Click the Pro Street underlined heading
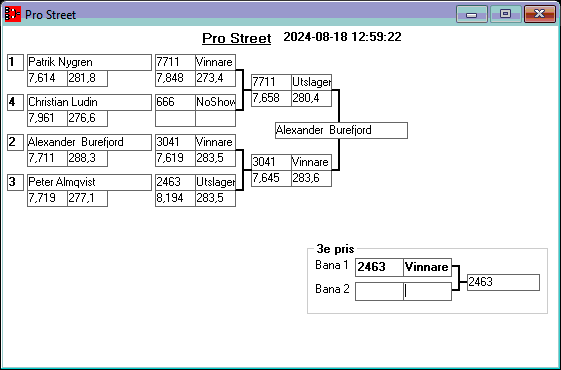Viewport: 561px width, 370px height. point(236,38)
